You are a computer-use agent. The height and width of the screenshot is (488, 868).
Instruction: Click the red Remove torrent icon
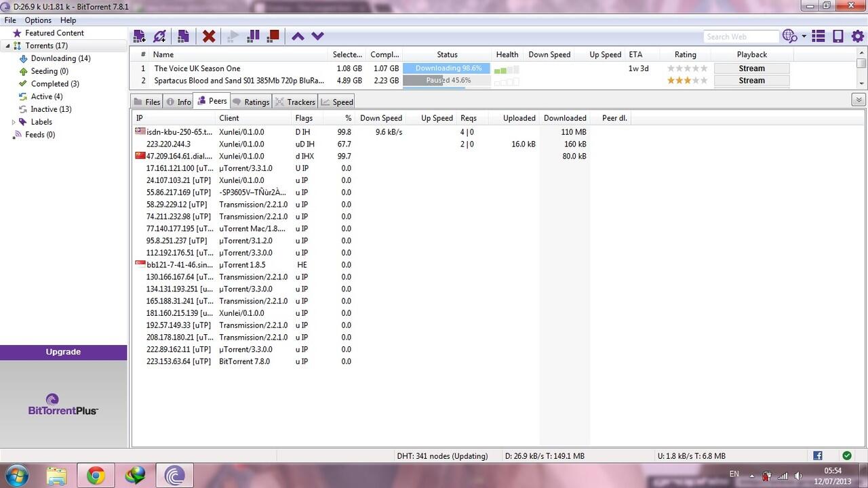209,36
